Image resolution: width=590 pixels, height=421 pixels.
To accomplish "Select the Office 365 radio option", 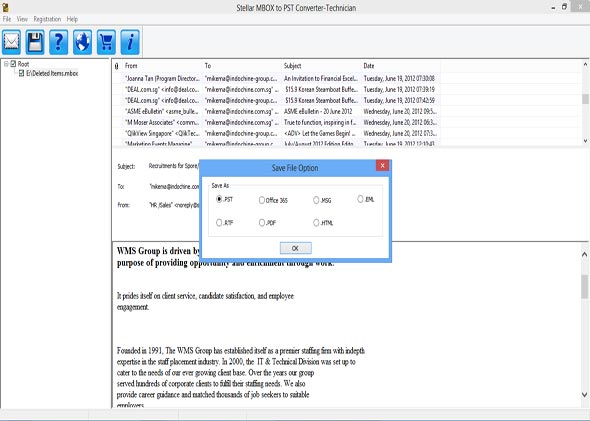I will pyautogui.click(x=262, y=200).
